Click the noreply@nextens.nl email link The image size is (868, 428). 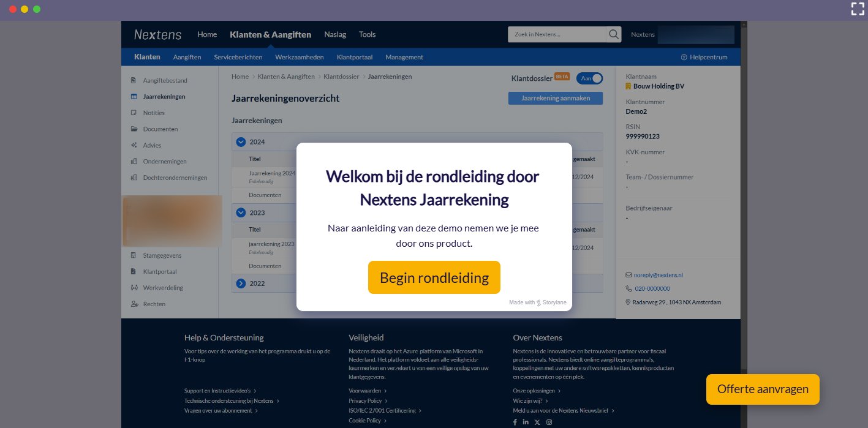click(659, 276)
